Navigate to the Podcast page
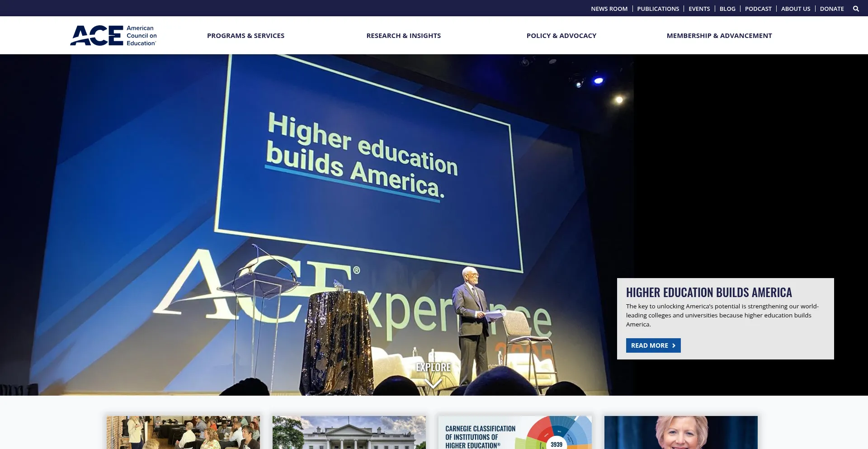This screenshot has width=868, height=449. point(758,9)
